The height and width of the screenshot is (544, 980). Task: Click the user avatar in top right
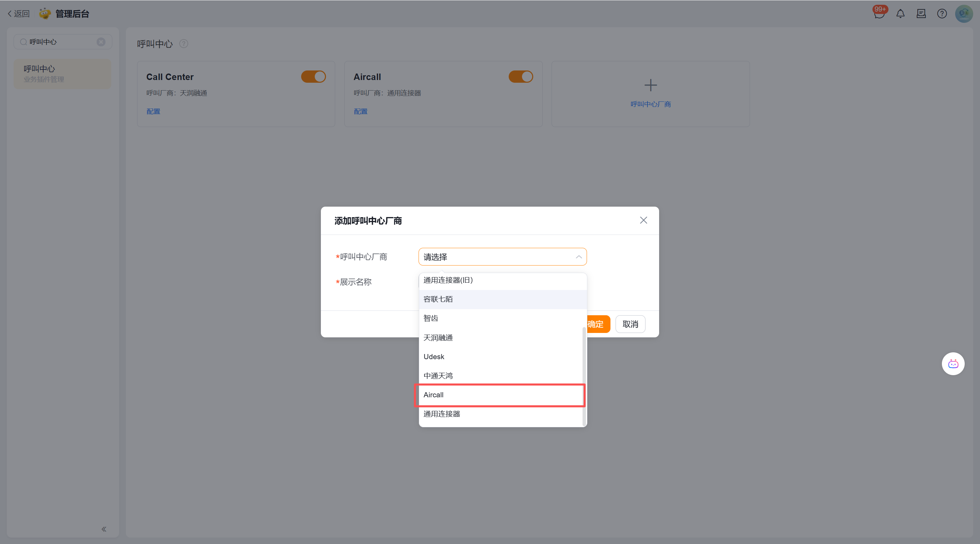click(x=964, y=14)
